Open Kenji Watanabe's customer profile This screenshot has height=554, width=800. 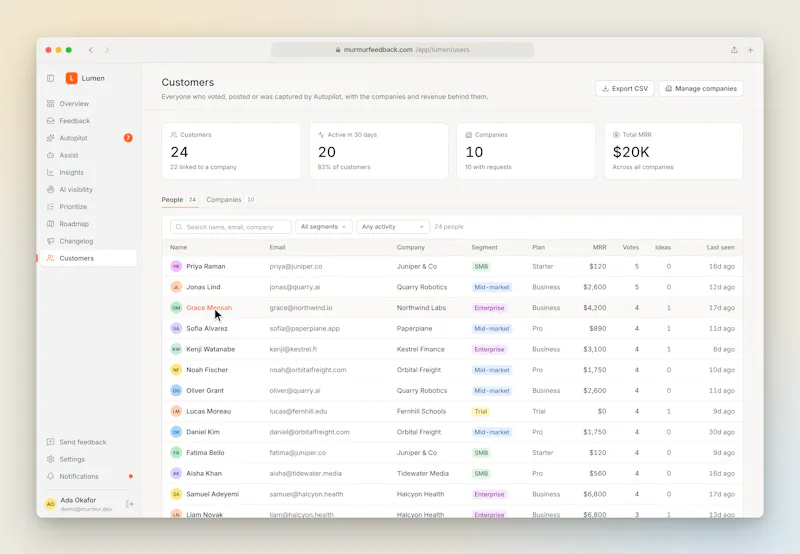click(210, 349)
